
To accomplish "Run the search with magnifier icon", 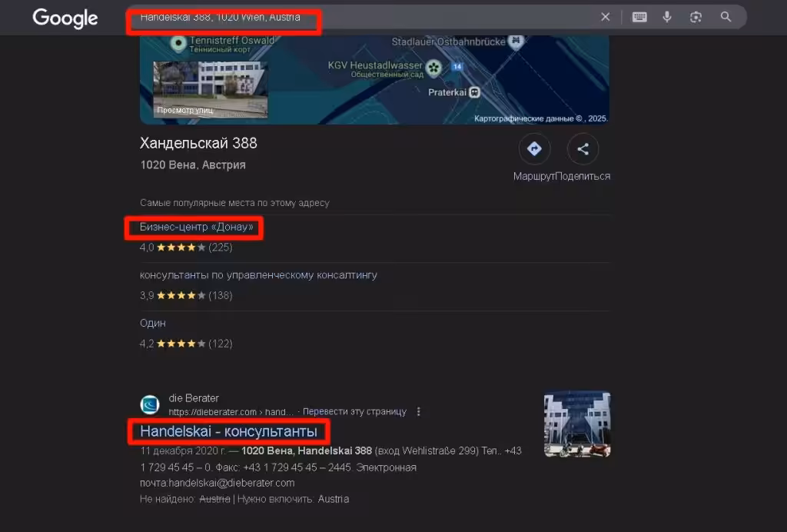I will (726, 17).
